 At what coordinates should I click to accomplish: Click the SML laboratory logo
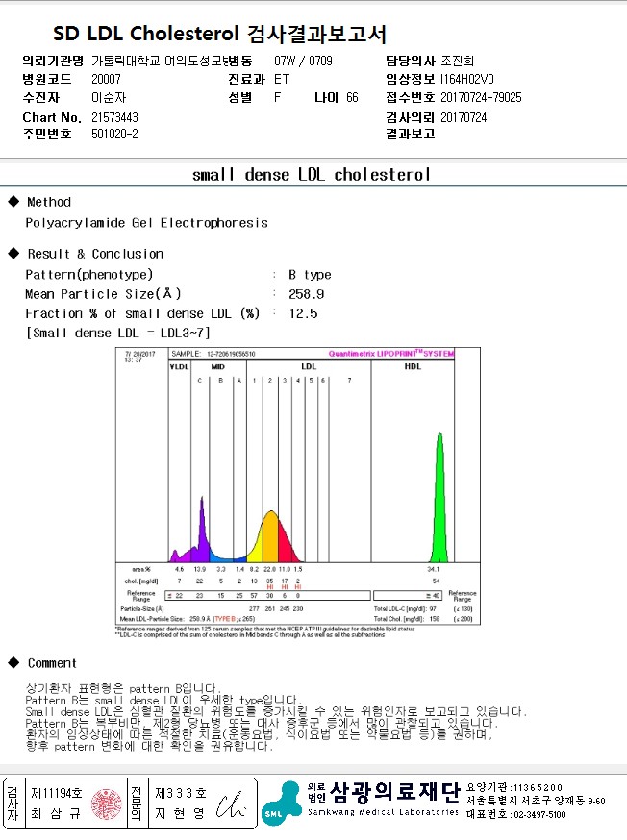pos(283,803)
